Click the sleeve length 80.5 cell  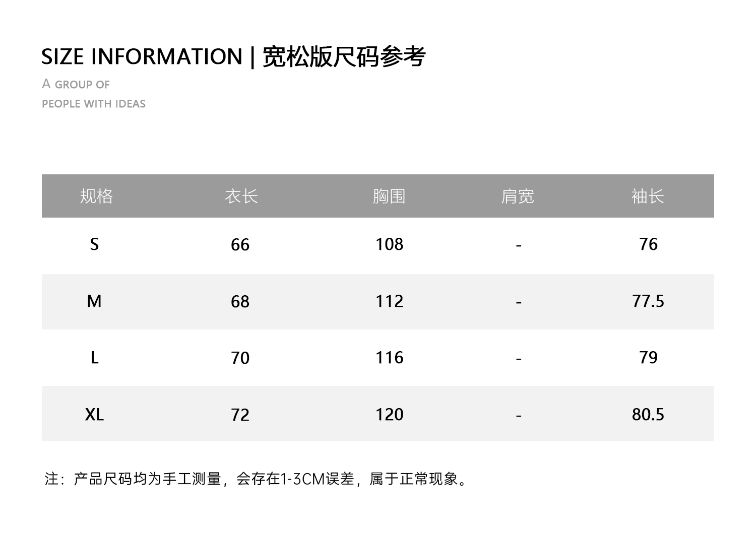648,415
